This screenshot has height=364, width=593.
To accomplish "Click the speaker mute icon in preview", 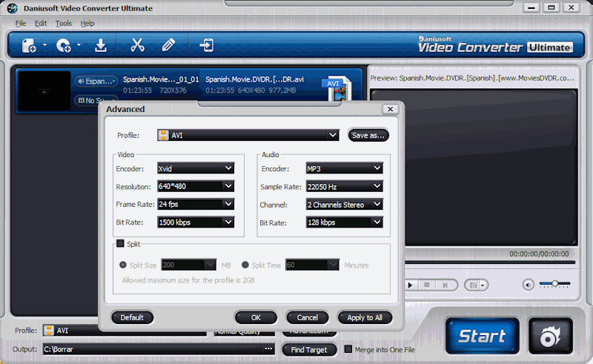I will click(x=529, y=285).
